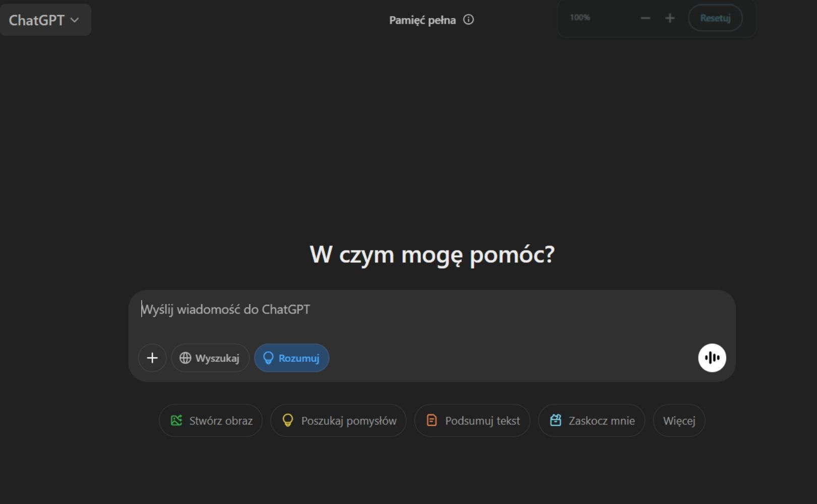Toggle the Rozumuj reasoning mode
817x504 pixels.
click(x=291, y=358)
